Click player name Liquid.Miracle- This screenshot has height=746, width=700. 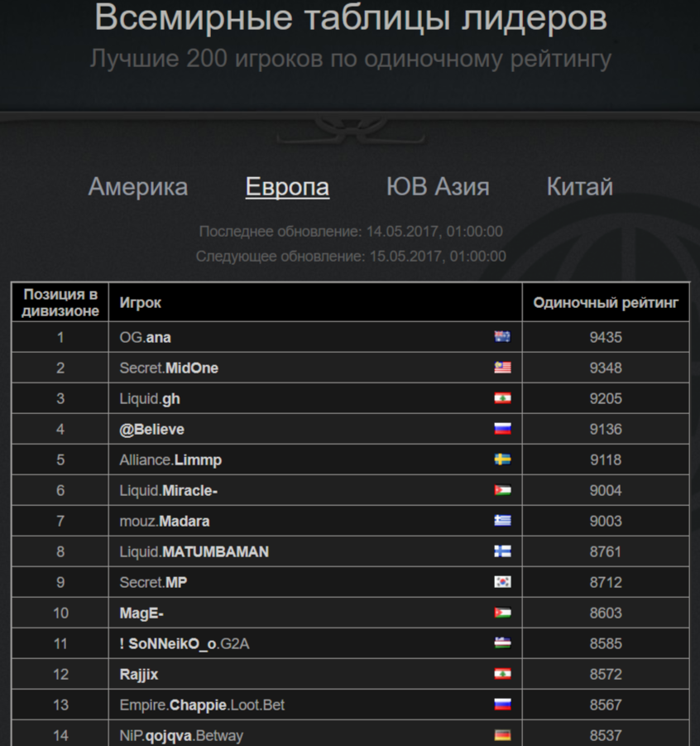coord(168,490)
